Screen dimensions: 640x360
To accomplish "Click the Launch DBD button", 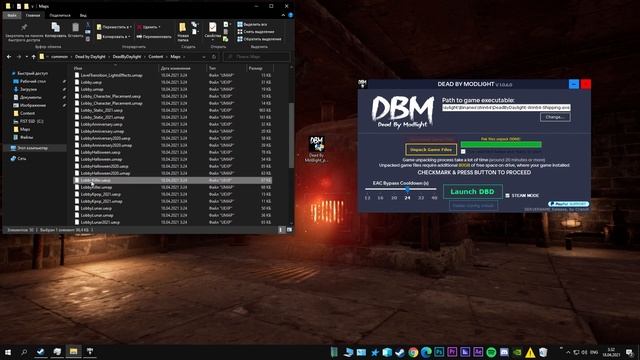I will [473, 191].
